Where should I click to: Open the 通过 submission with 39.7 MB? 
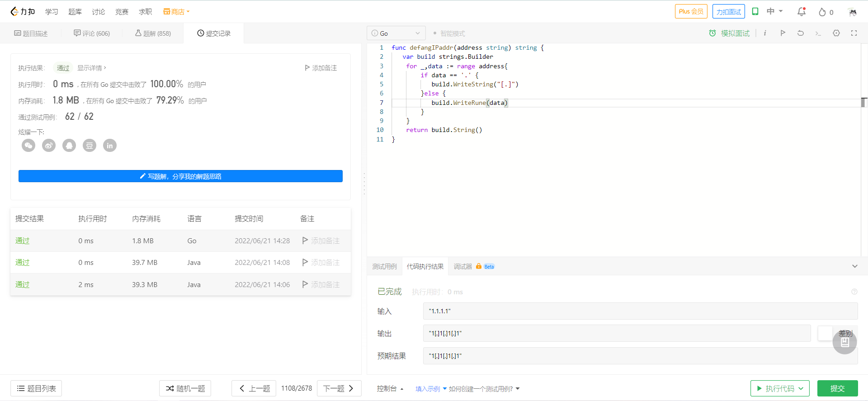pos(23,262)
